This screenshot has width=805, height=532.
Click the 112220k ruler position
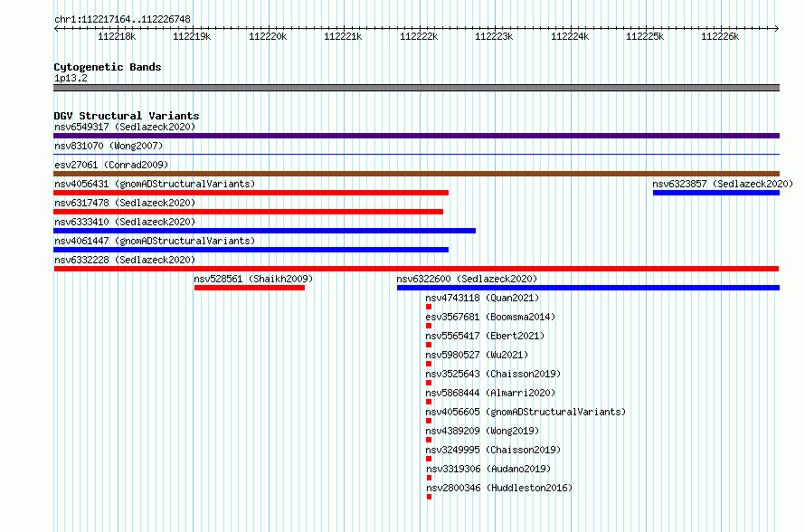click(x=268, y=36)
